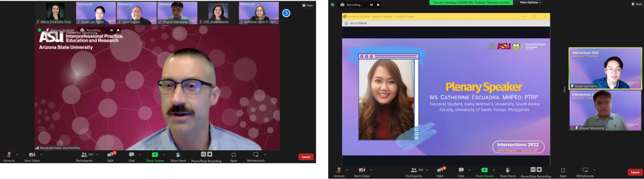
Task: Unmute microphone in right Zoom window
Action: 339,172
